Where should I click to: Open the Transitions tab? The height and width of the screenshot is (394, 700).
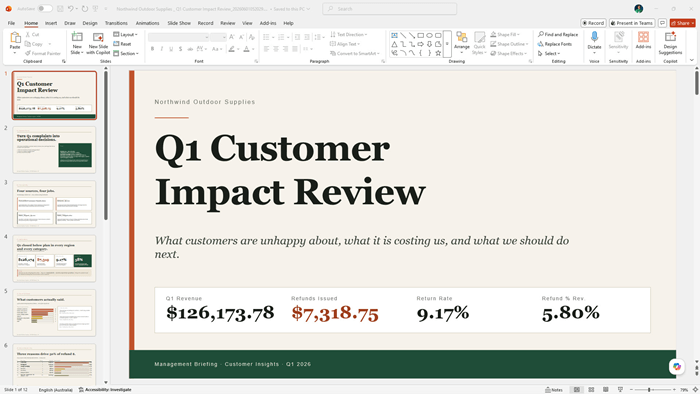(116, 23)
